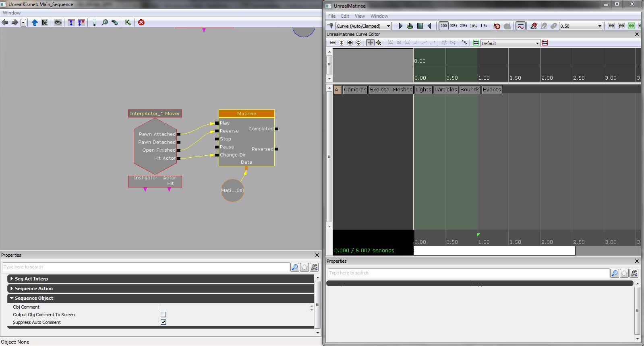Image resolution: width=644 pixels, height=346 pixels.
Task: Click the red X icon in Kismet toolbar
Action: coord(141,23)
